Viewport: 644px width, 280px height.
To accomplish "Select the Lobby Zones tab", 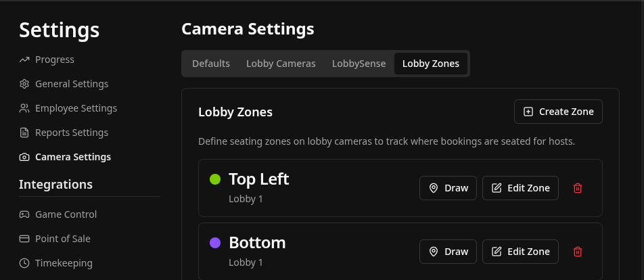I will coord(431,64).
